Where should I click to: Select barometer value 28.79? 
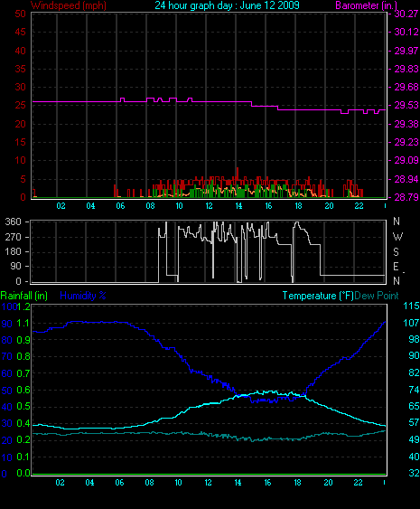coord(406,197)
